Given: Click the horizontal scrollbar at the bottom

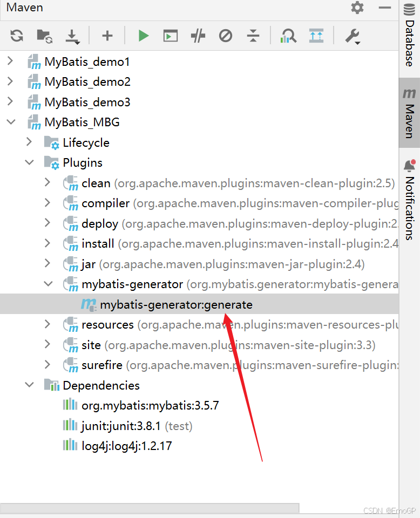Looking at the screenshot, I should pos(150,508).
